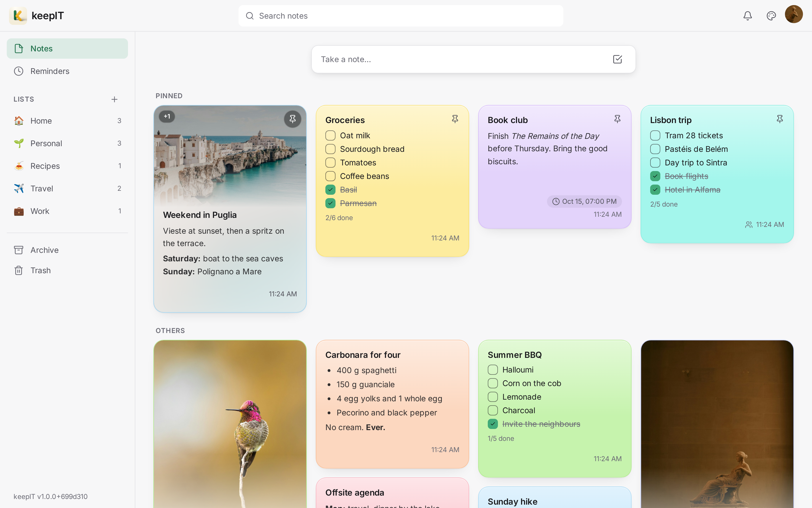This screenshot has height=508, width=812.
Task: Click the search magnifier icon
Action: (250, 16)
